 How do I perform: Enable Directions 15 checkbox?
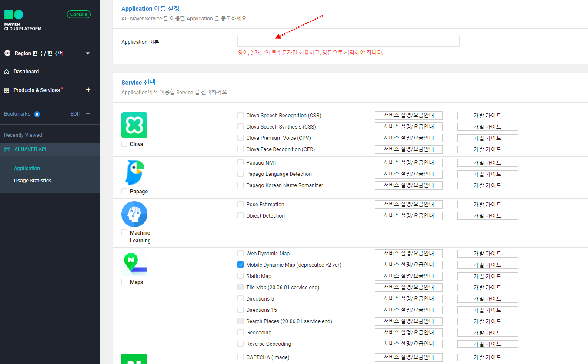241,310
